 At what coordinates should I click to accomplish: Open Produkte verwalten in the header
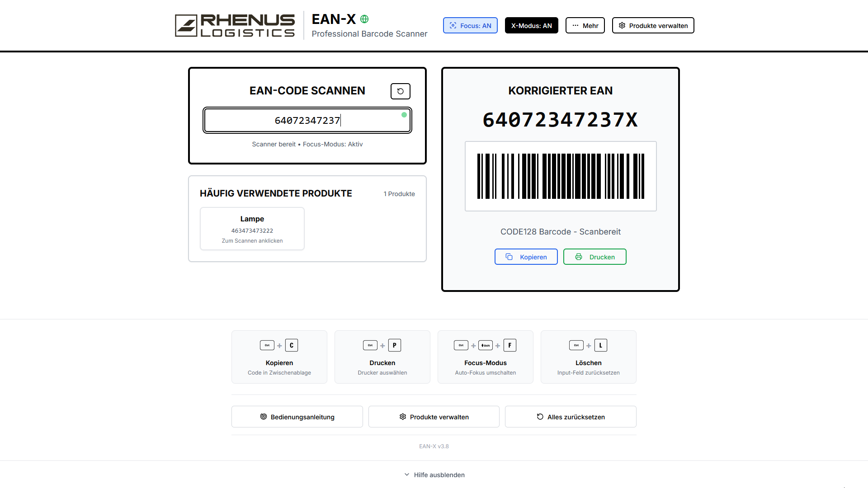(653, 26)
